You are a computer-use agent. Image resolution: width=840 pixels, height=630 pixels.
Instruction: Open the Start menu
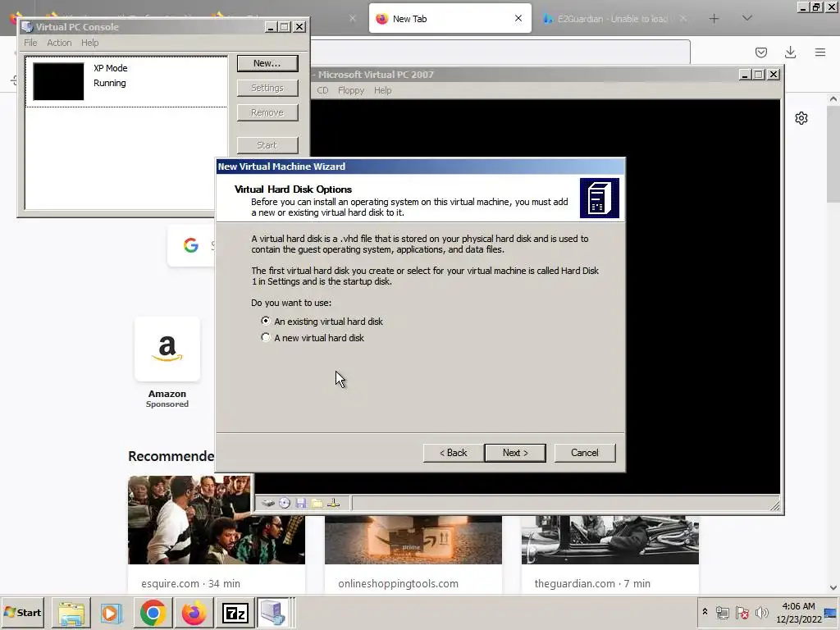[22, 612]
